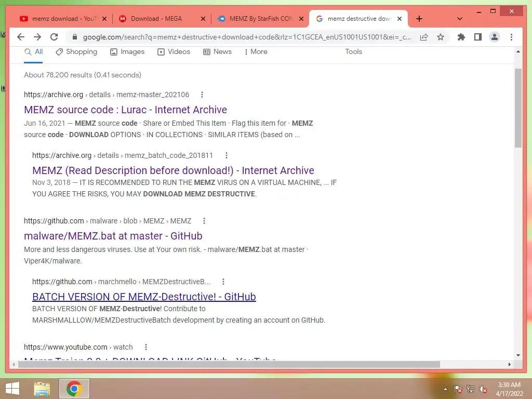Open options for github malware blob result

point(204,221)
